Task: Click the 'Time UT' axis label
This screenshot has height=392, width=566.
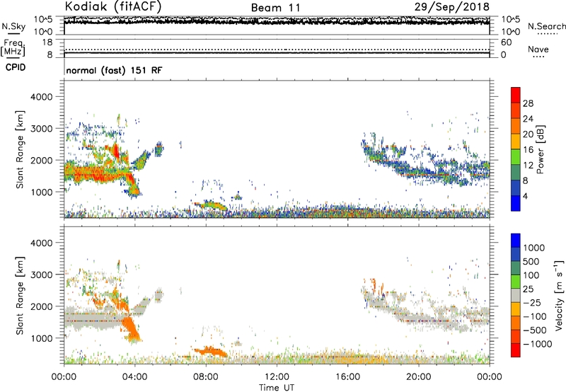Action: (x=277, y=388)
